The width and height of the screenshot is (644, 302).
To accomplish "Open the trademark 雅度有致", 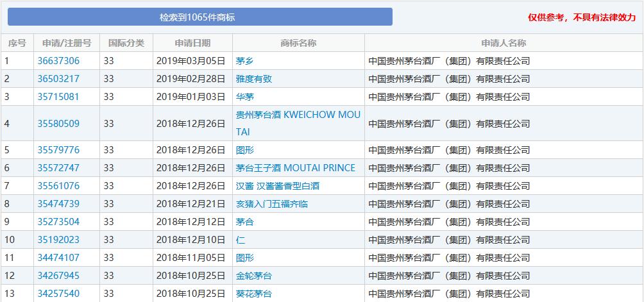I will click(254, 79).
